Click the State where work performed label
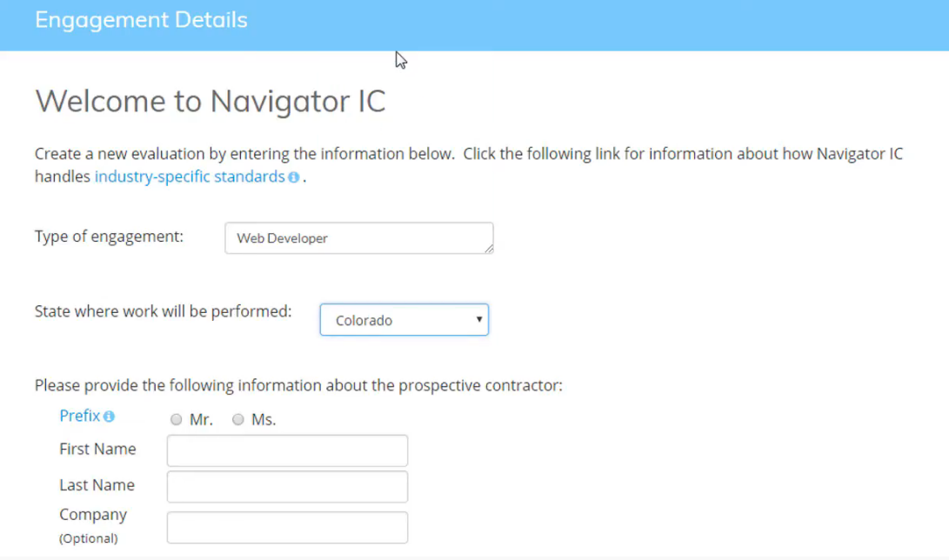The height and width of the screenshot is (560, 949). pos(163,311)
